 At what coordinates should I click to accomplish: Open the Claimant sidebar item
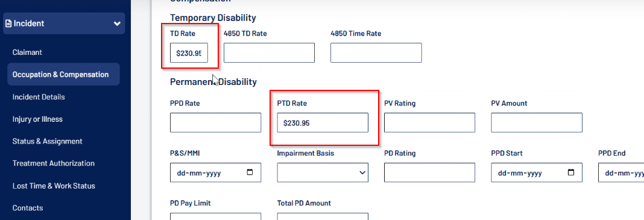(x=27, y=52)
